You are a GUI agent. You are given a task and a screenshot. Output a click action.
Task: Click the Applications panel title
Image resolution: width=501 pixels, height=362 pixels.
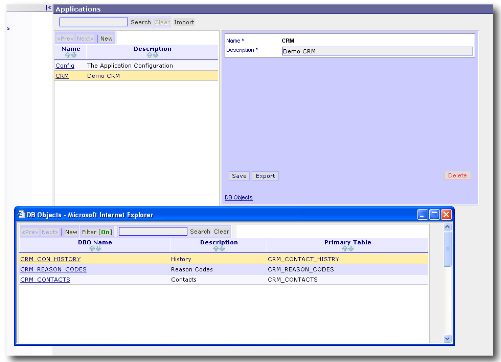tap(78, 9)
